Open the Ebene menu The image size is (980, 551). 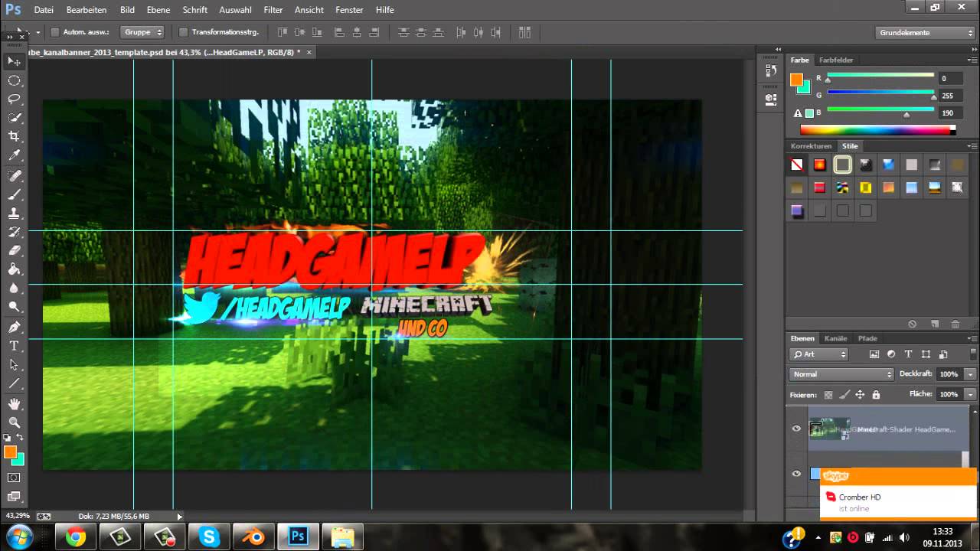(158, 10)
